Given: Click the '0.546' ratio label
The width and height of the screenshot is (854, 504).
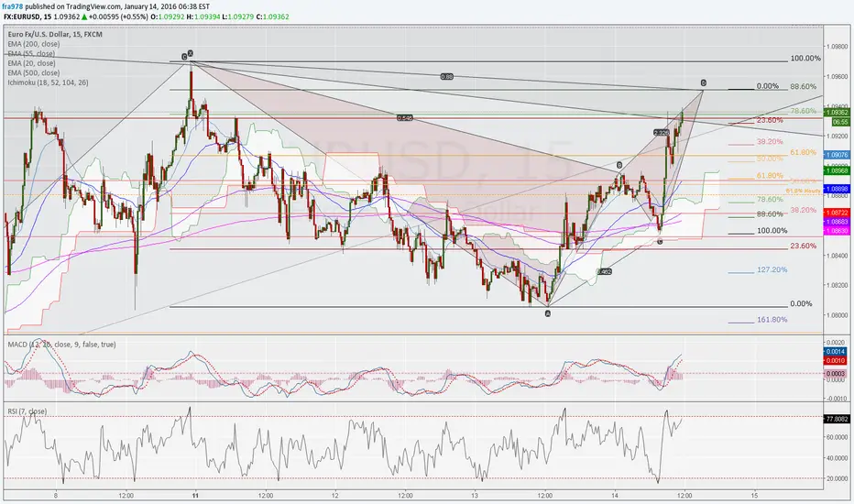Looking at the screenshot, I should pyautogui.click(x=404, y=117).
